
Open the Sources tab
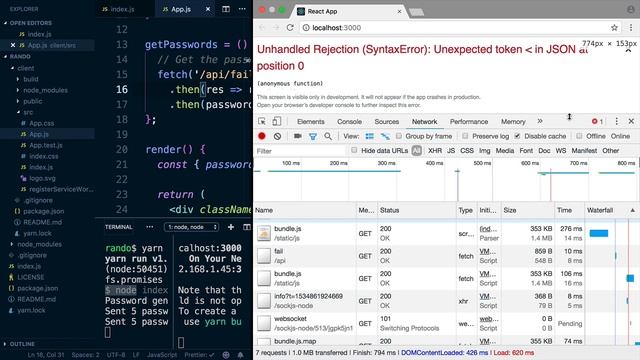[387, 122]
